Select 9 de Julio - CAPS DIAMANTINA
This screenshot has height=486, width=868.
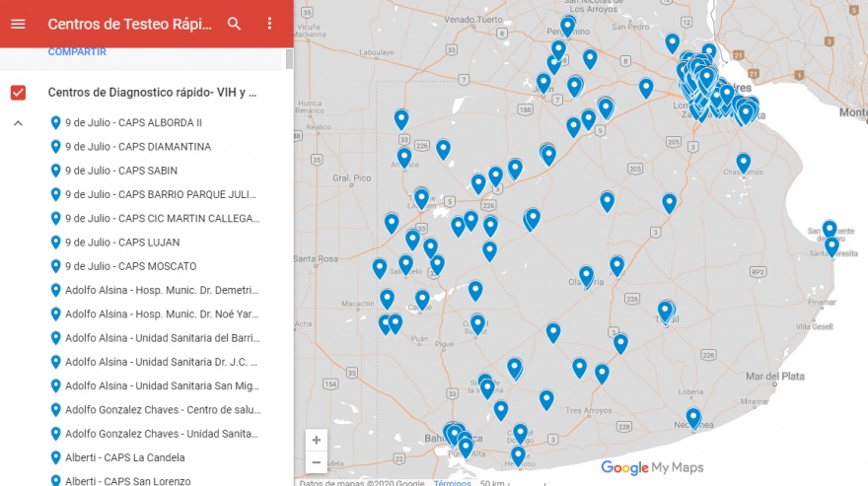(138, 147)
